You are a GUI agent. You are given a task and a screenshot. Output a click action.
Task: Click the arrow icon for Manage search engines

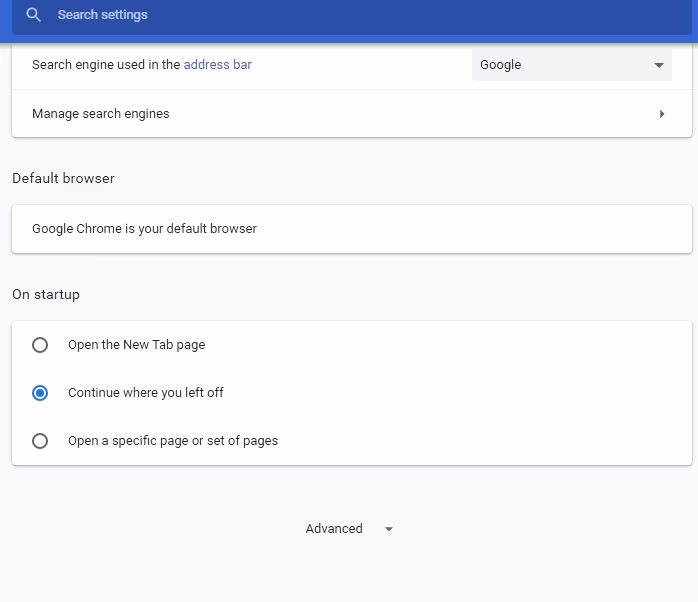(x=662, y=114)
